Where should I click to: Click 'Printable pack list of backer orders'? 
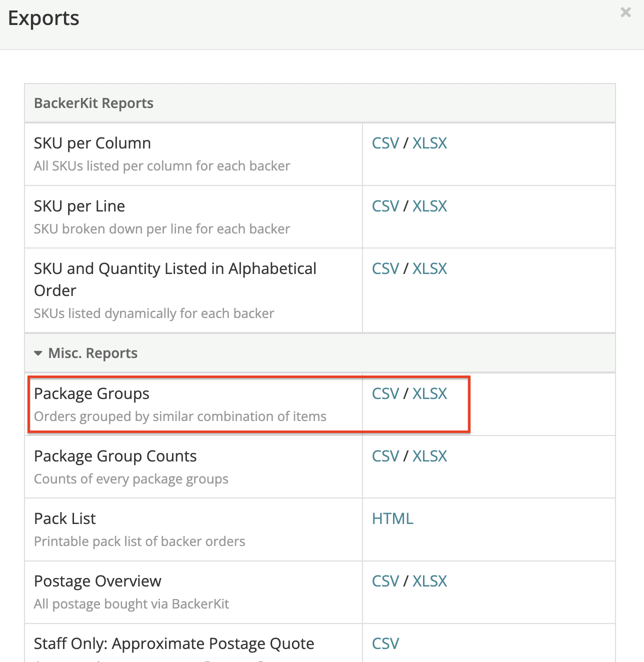coord(139,541)
